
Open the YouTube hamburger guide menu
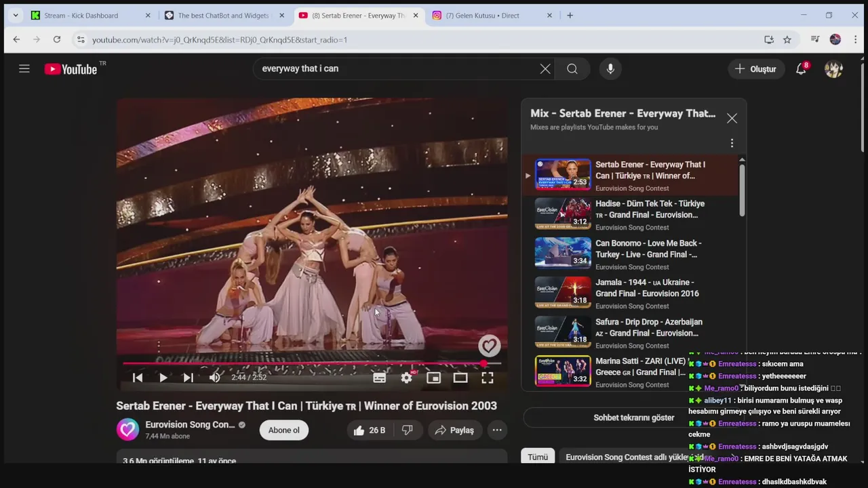point(24,68)
